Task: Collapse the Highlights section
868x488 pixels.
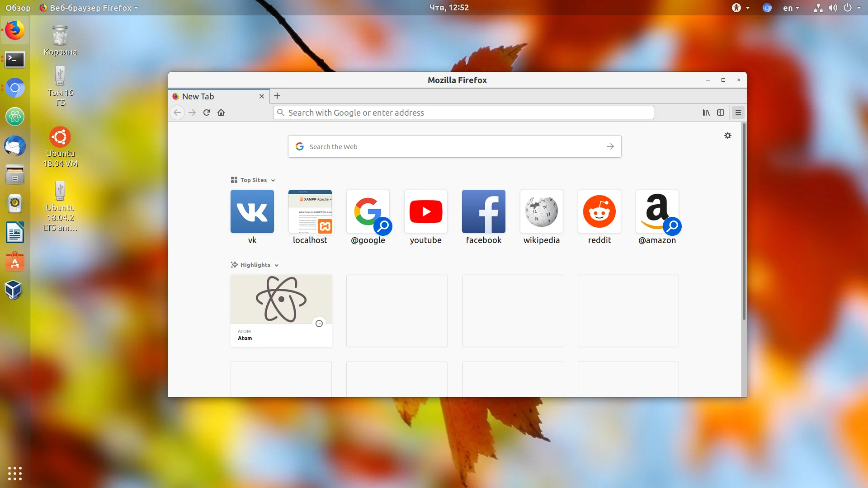Action: [277, 265]
